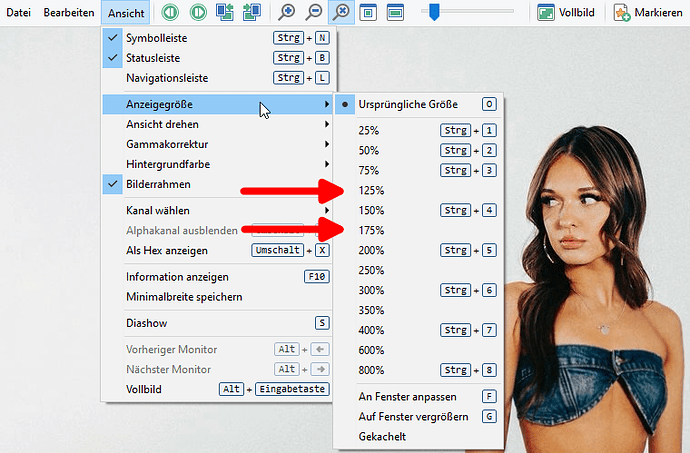The width and height of the screenshot is (690, 453).
Task: Close the open Ansicht menu
Action: pyautogui.click(x=126, y=13)
